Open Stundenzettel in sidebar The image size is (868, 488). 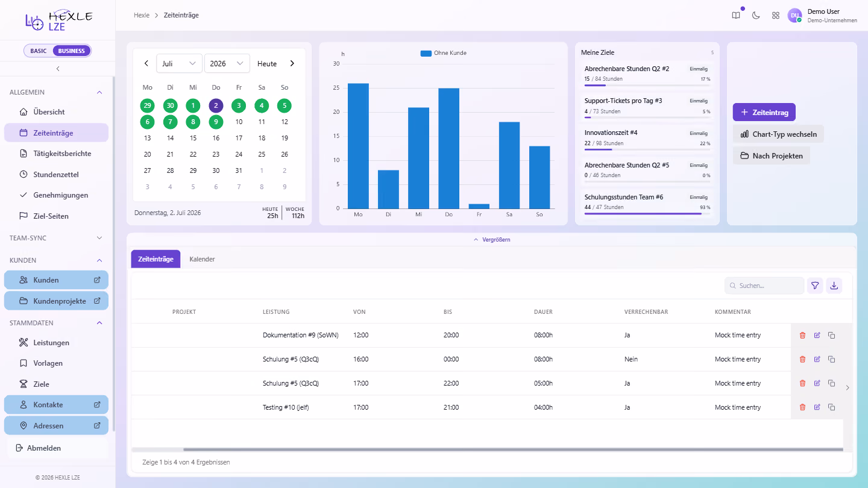[56, 175]
